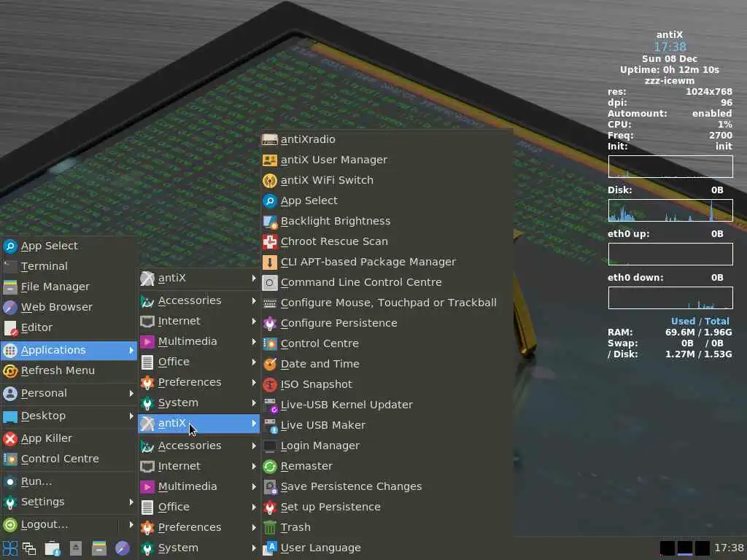Open the taskbar start menu button
This screenshot has height=560, width=747.
tap(10, 548)
